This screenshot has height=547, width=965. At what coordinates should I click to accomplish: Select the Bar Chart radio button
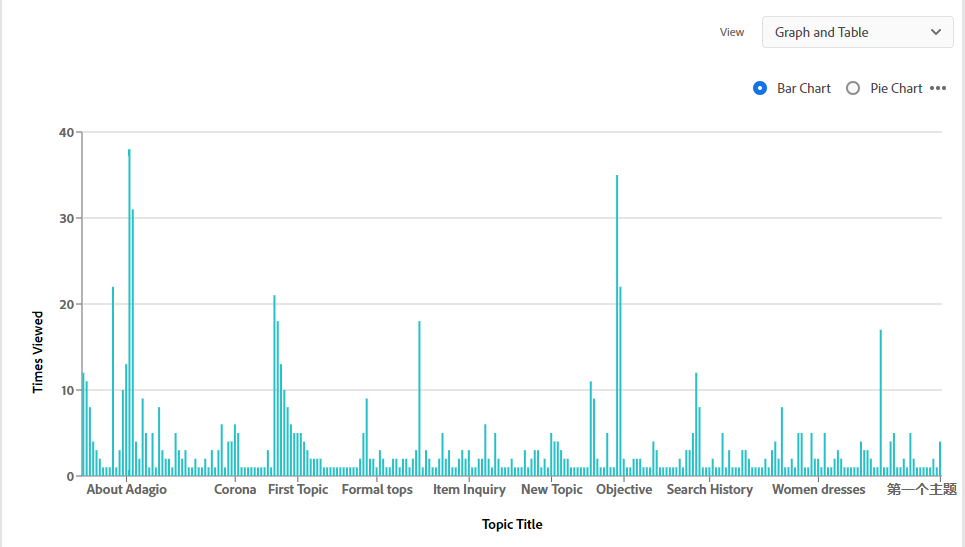tap(760, 88)
